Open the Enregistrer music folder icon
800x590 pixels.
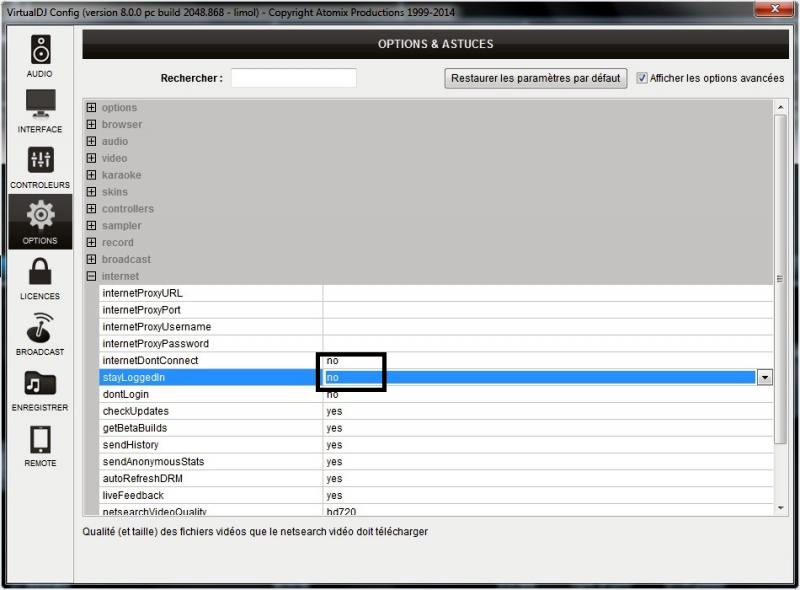click(40, 383)
